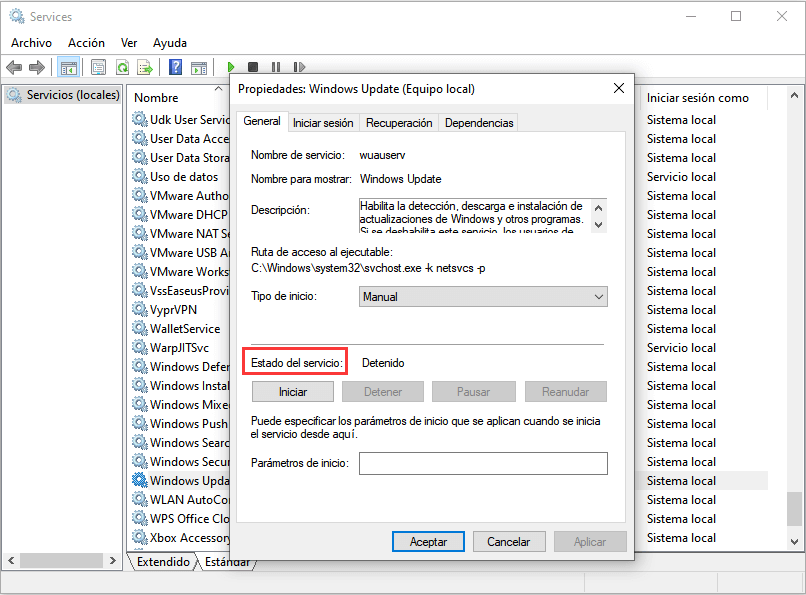Image resolution: width=806 pixels, height=595 pixels.
Task: Open the Properties sheet toolbar icon
Action: pyautogui.click(x=98, y=67)
